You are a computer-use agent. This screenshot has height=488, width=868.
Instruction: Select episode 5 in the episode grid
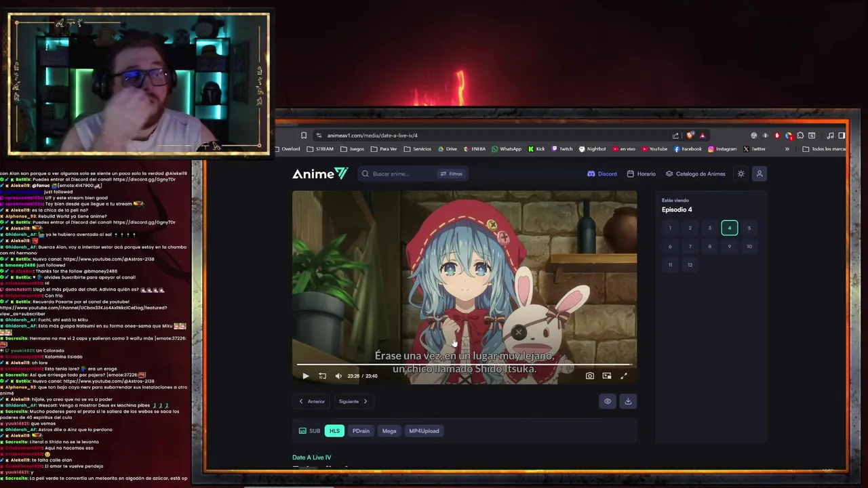pos(749,228)
